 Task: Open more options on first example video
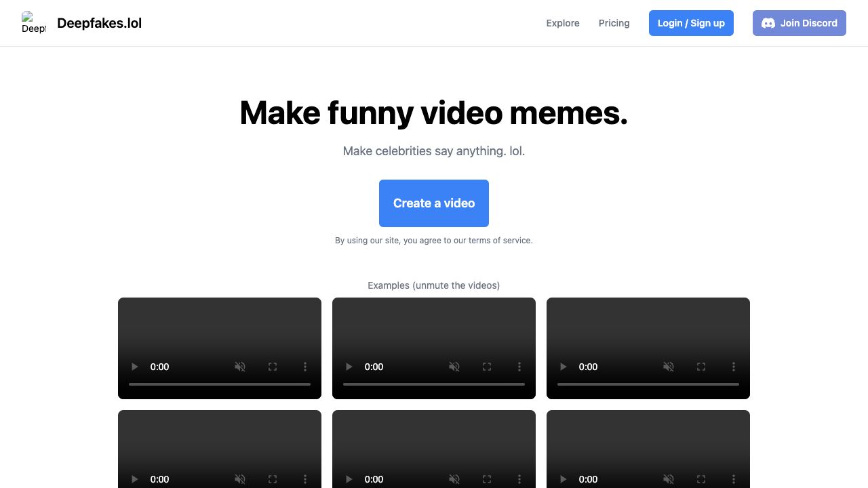coord(305,367)
